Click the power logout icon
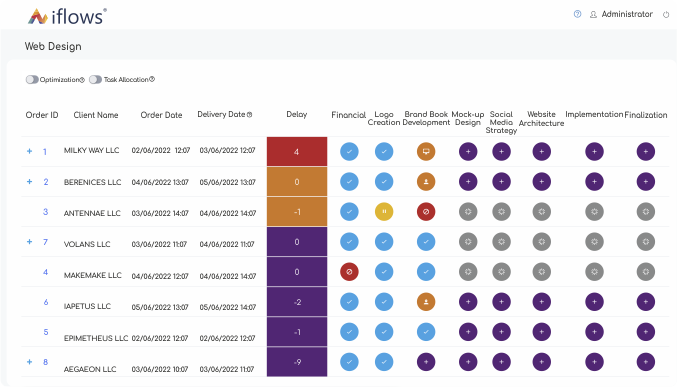This screenshot has width=677, height=387. [666, 15]
